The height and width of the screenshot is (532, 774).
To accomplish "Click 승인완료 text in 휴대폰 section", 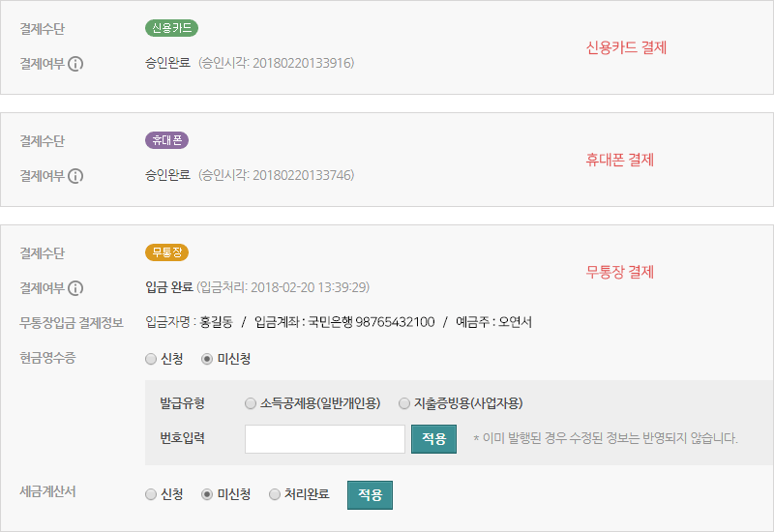I will pos(167,175).
